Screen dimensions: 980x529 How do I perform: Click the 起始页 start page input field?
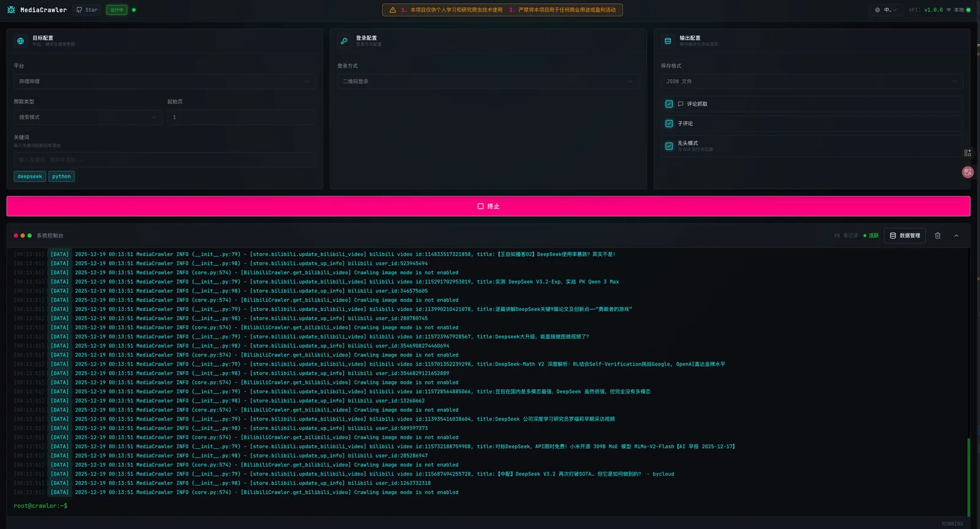(x=242, y=117)
